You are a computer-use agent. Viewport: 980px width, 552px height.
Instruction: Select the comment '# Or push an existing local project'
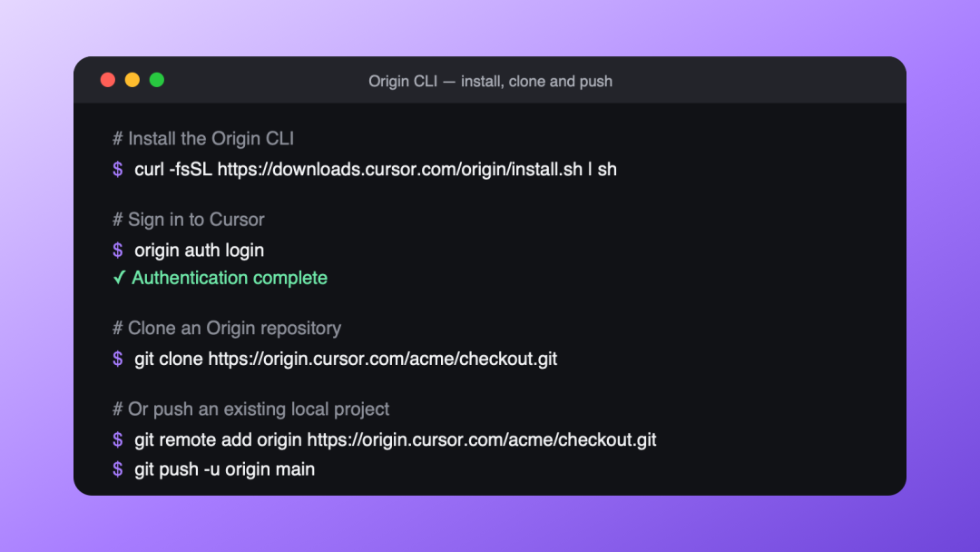[x=250, y=409]
